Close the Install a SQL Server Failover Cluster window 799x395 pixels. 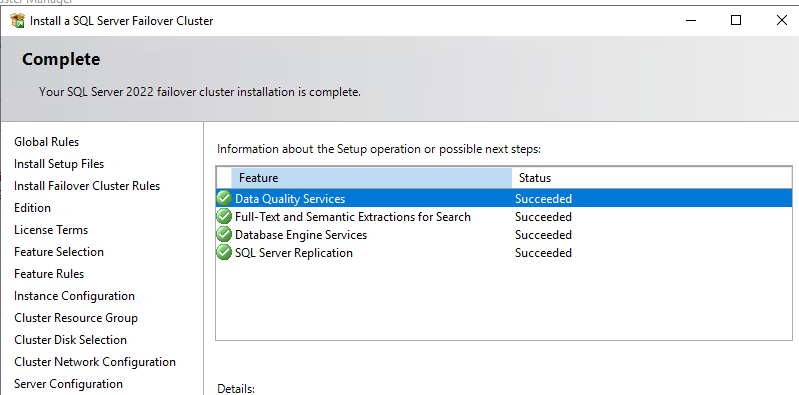[781, 21]
